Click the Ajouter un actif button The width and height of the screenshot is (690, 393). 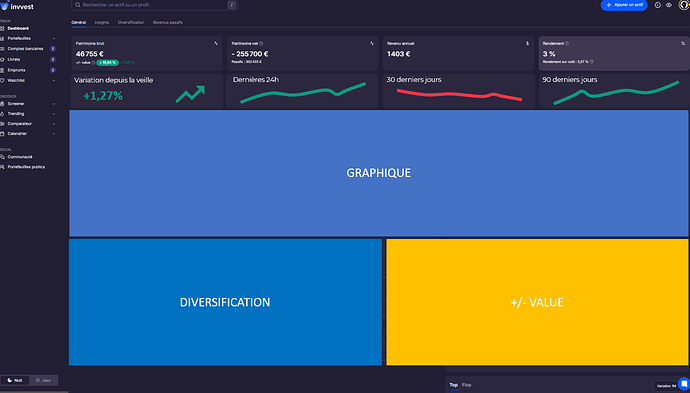click(x=624, y=5)
